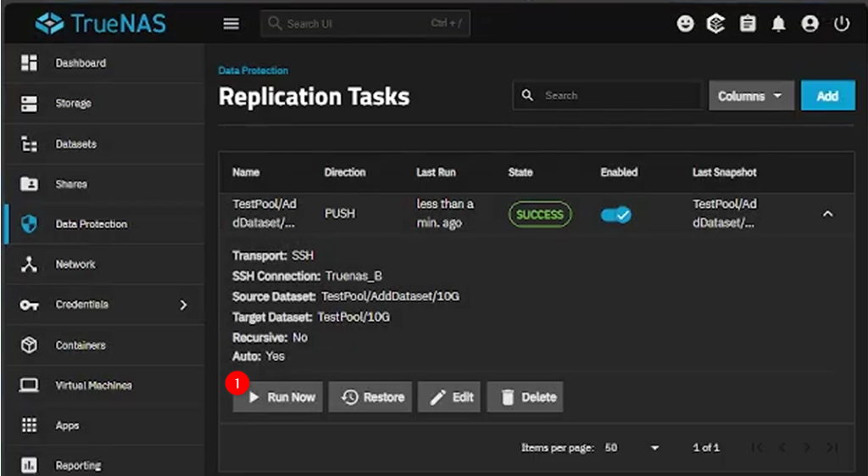
Task: Click the hamburger menu icon to collapse sidebar
Action: (231, 24)
